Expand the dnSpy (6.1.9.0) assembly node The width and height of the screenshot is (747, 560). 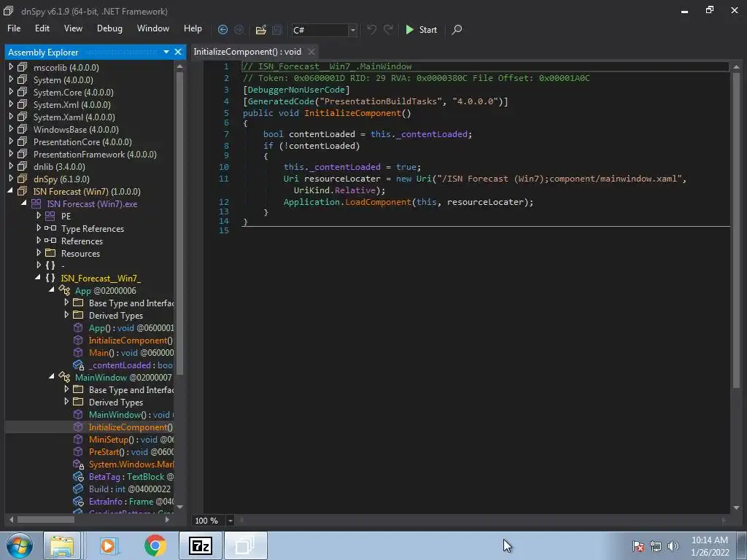(x=11, y=179)
